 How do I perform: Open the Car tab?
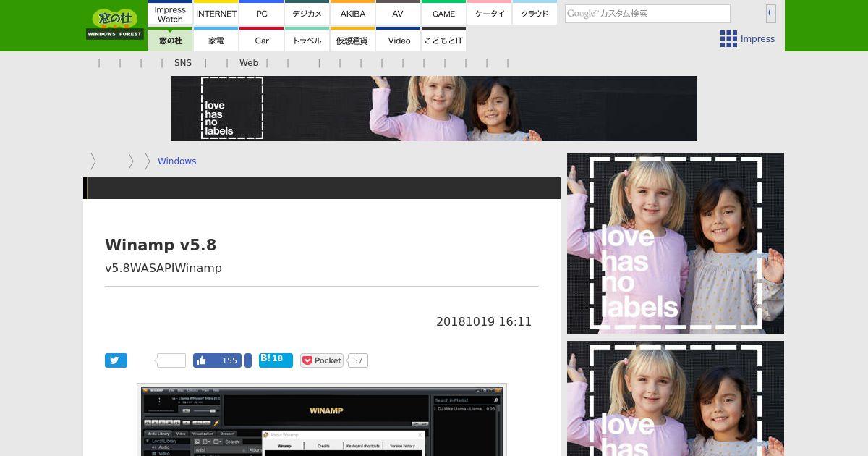tap(262, 40)
